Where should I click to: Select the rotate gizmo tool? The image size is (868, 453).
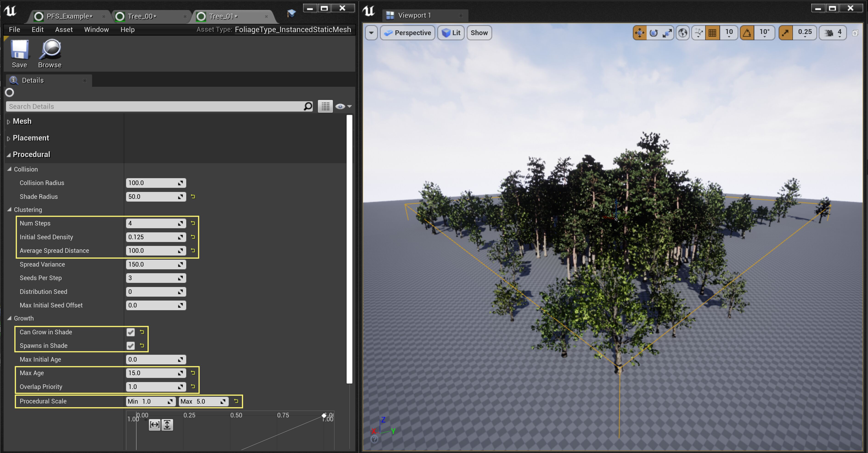point(653,33)
